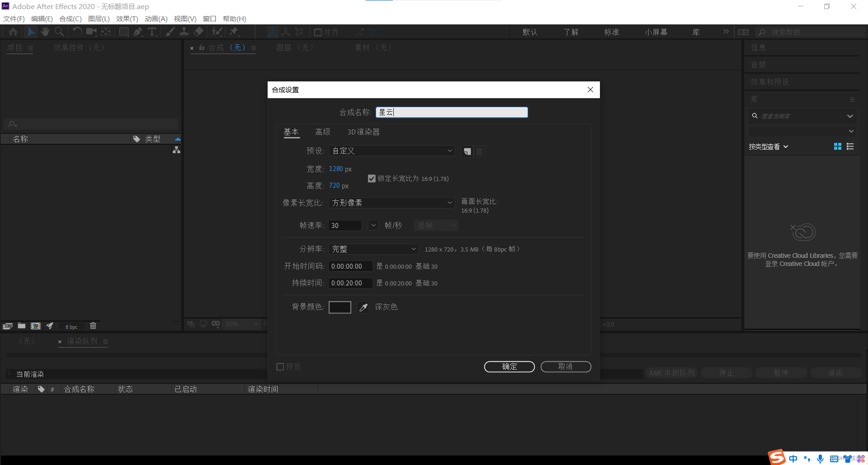Select the Roto Brush tool

[x=217, y=32]
